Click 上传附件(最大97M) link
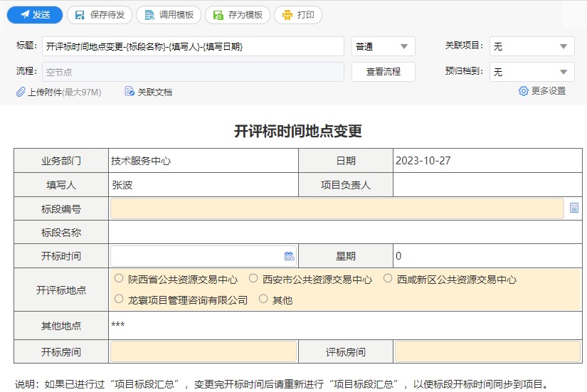Screen dimensions: 587x392 pos(64,92)
